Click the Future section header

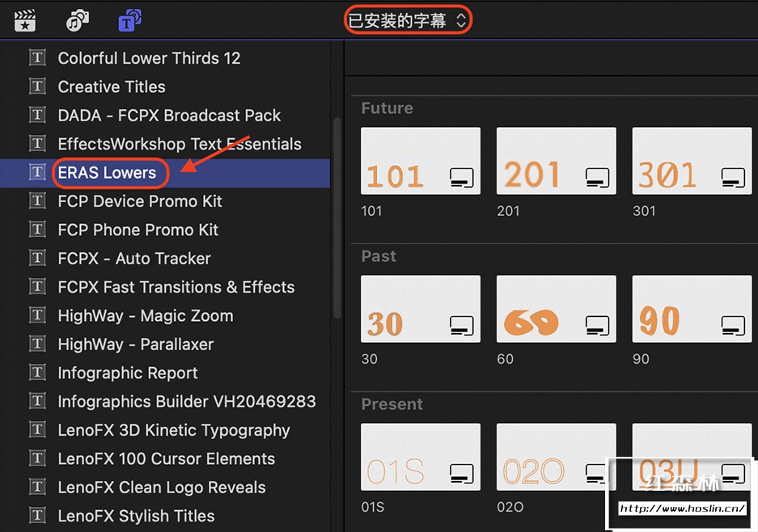[x=387, y=108]
